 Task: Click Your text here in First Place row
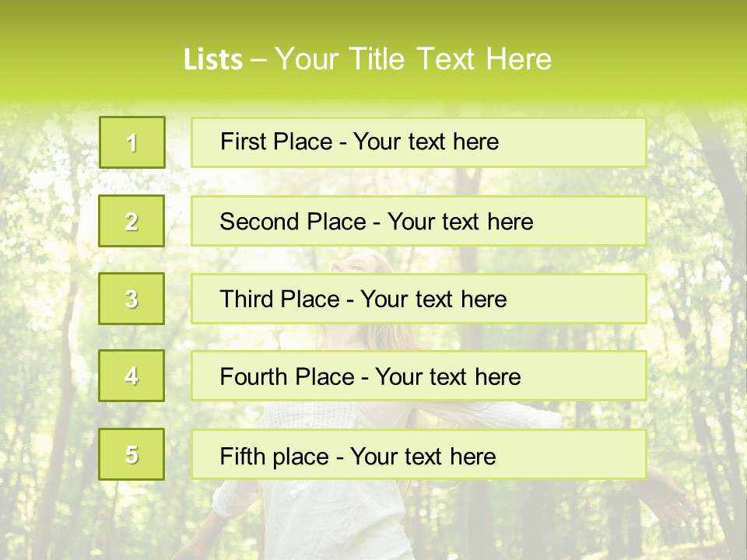[x=426, y=142]
